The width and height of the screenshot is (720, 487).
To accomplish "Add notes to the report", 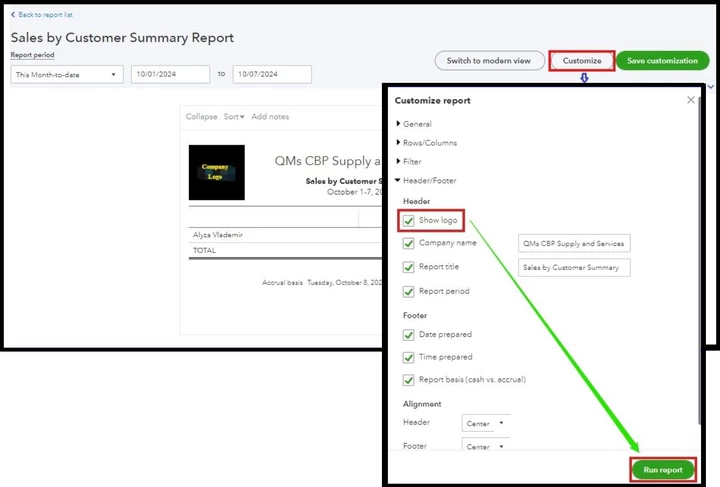I will [270, 117].
